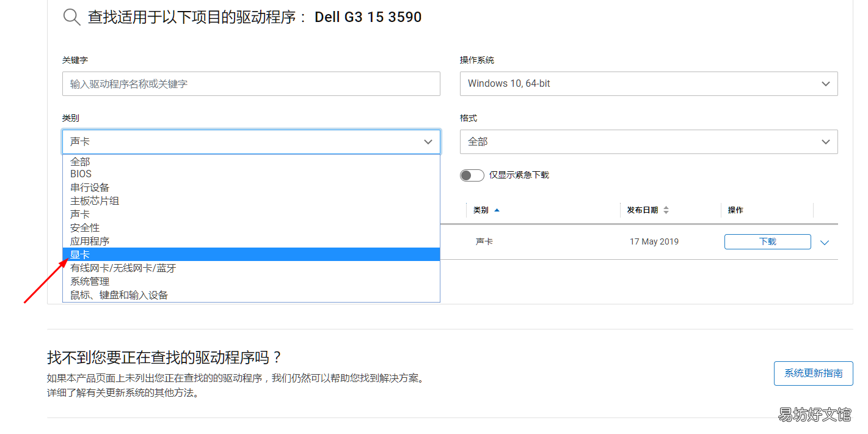Screen dimensions: 868x434
Task: Toggle the 仅显示紧急下载 switch
Action: [x=472, y=175]
